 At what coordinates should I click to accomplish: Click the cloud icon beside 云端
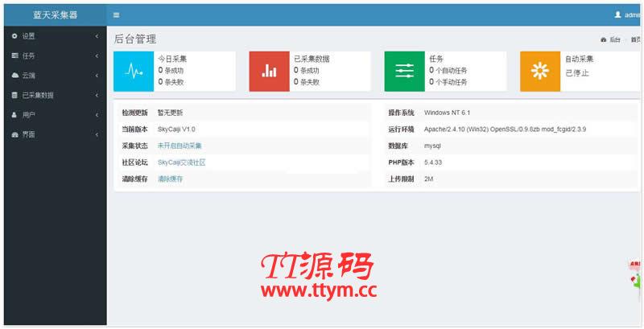14,76
